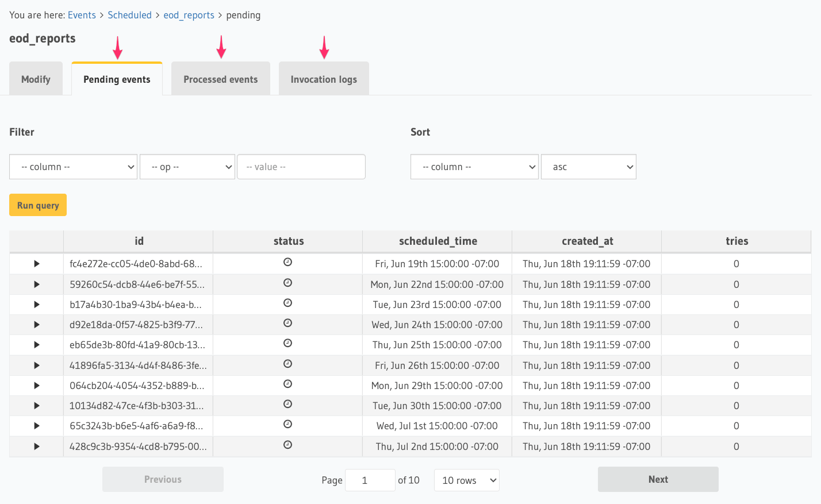Click the clock status icon on the Jun 22nd row
Image resolution: width=821 pixels, height=504 pixels.
point(287,284)
